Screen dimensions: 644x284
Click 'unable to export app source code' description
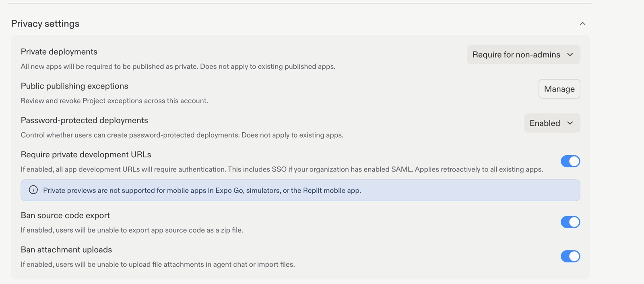click(132, 230)
